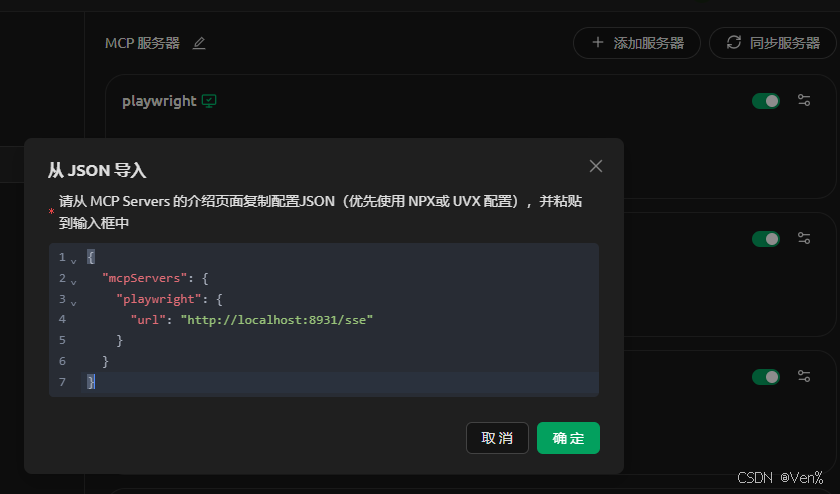Toggle the third server card switch
This screenshot has width=840, height=494.
pos(766,377)
